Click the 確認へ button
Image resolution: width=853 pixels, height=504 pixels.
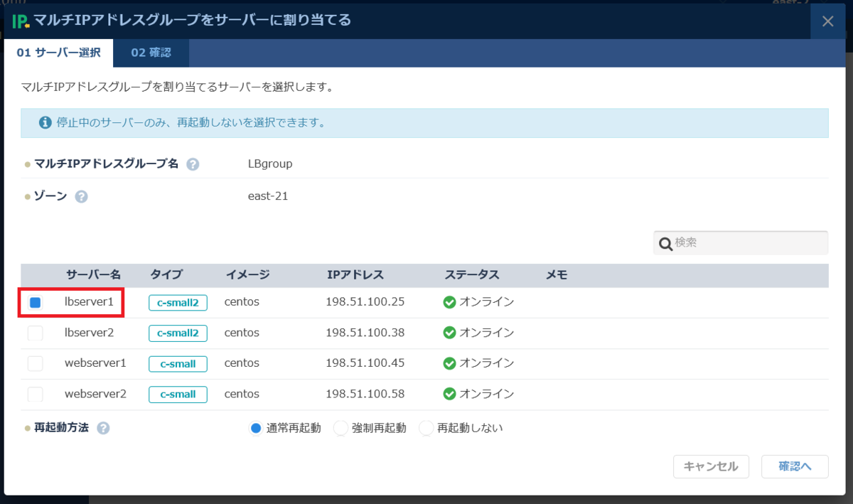point(794,466)
